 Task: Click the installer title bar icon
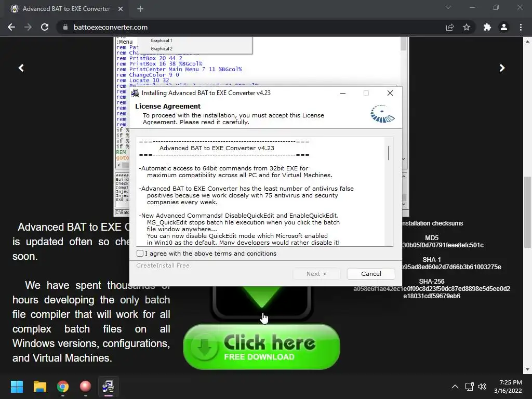click(x=135, y=93)
